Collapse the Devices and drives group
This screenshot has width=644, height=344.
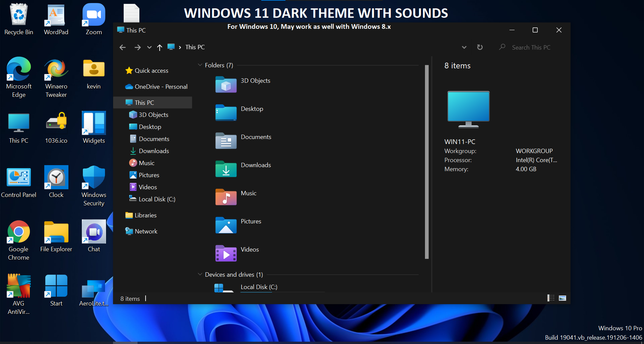(x=200, y=274)
